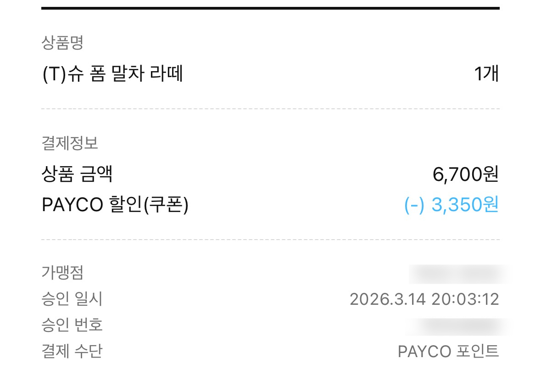541x392 pixels.
Task: Select the 승인 번호 label
Action: click(72, 325)
